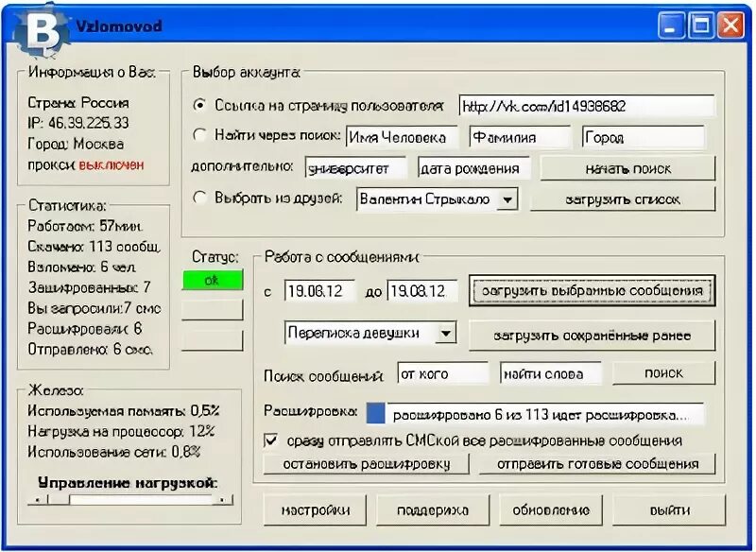Select the 'Выбрать из друзей' radio option

(199, 198)
